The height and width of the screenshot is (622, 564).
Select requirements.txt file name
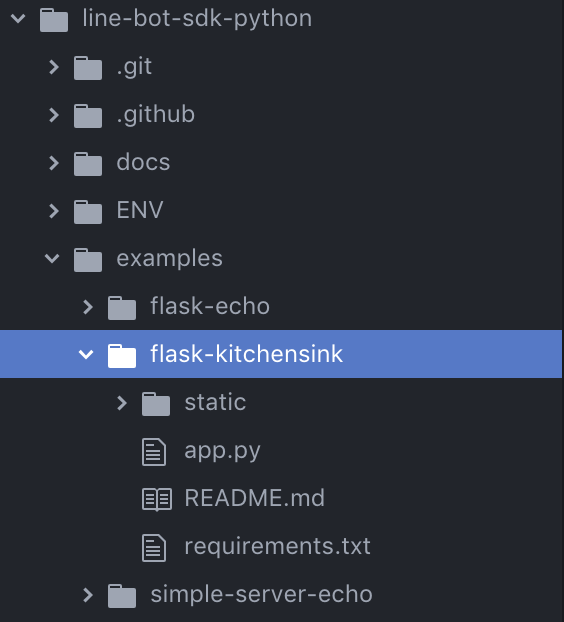(278, 546)
